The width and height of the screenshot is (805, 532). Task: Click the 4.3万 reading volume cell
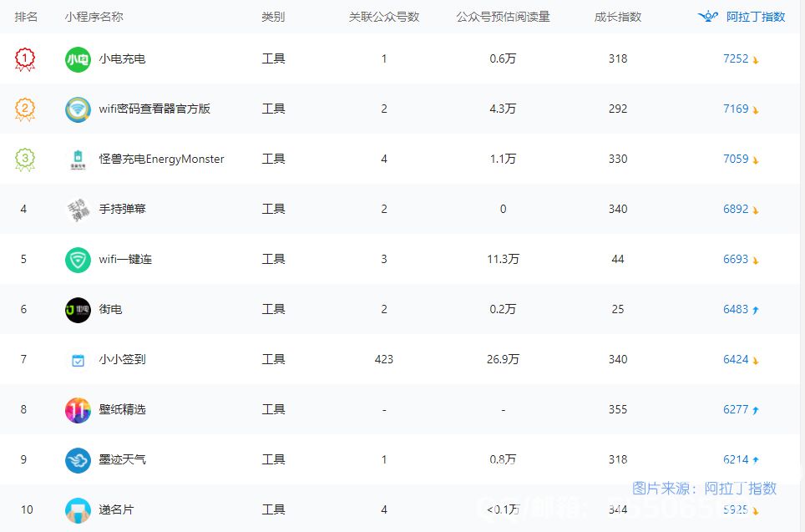[503, 109]
